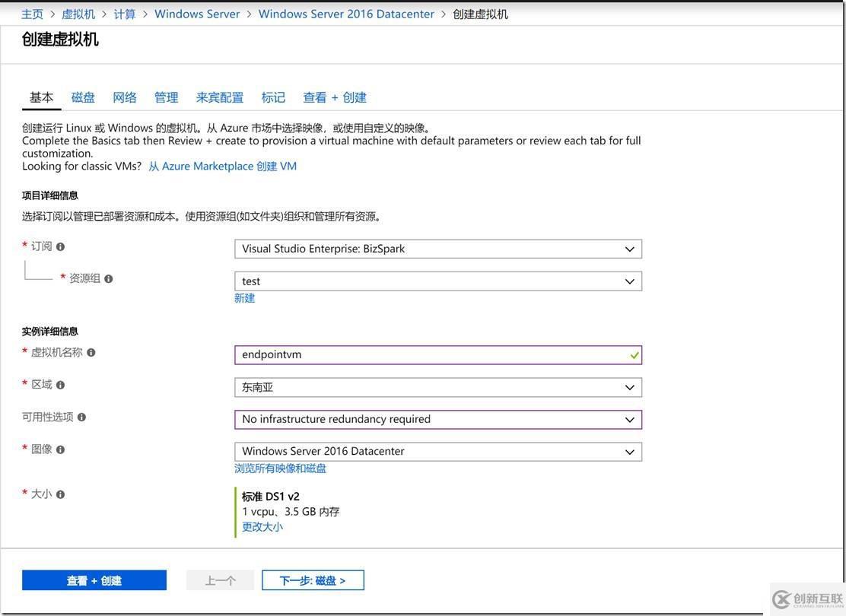
Task: Click the info icon beside 图像
Action: click(59, 449)
